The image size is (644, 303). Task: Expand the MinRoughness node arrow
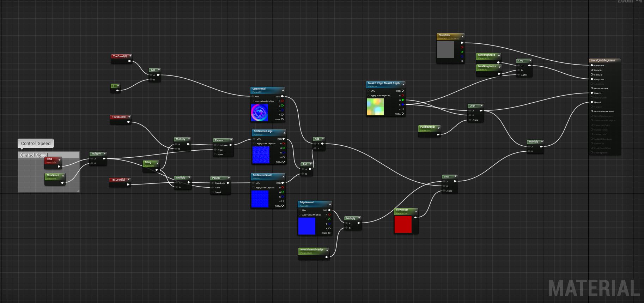(x=499, y=56)
